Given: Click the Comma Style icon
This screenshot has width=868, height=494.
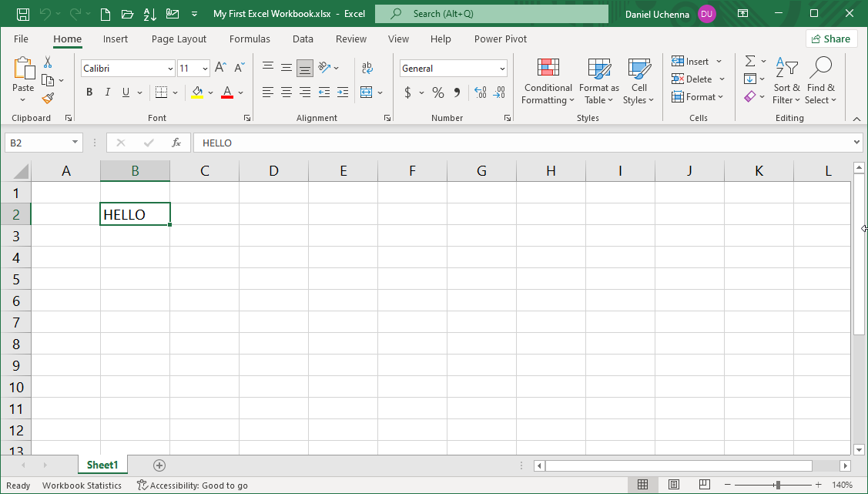Looking at the screenshot, I should tap(457, 92).
